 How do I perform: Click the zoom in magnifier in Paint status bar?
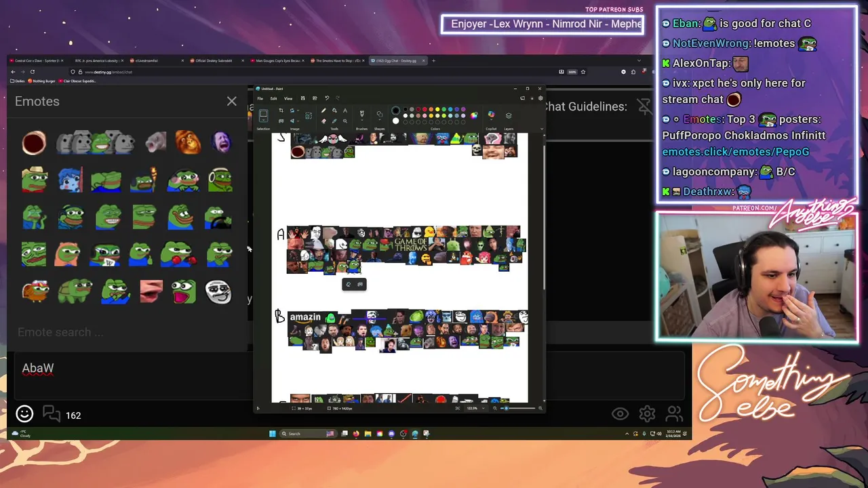[x=540, y=408]
